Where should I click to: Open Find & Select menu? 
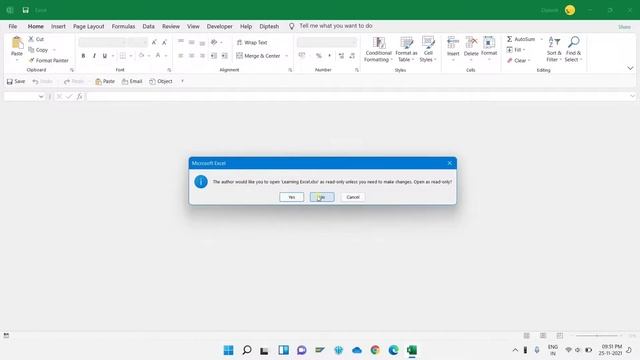[x=573, y=49]
